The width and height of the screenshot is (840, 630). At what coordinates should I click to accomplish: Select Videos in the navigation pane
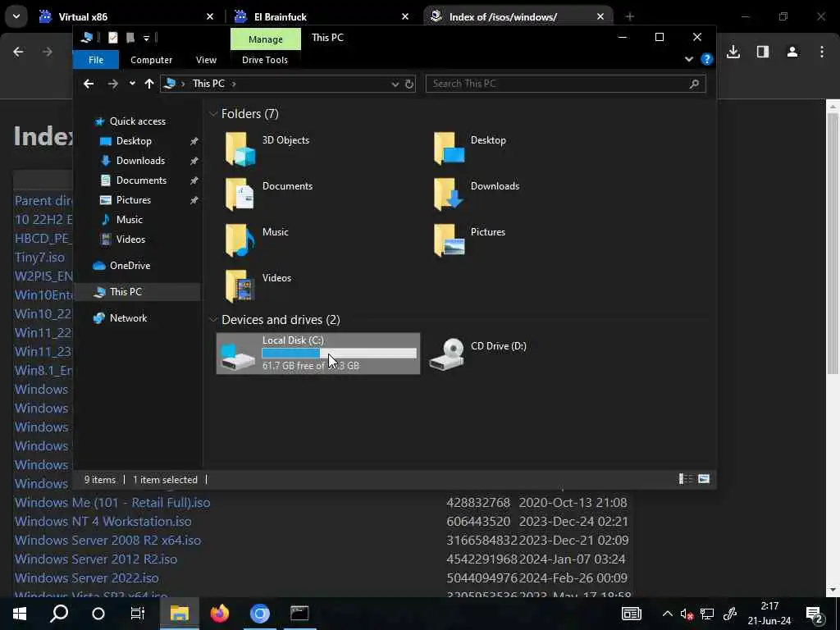point(130,239)
